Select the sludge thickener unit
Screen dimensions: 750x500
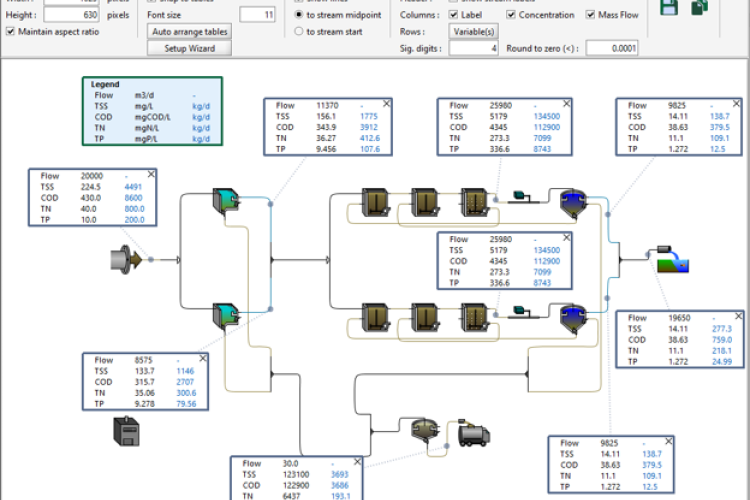(425, 430)
